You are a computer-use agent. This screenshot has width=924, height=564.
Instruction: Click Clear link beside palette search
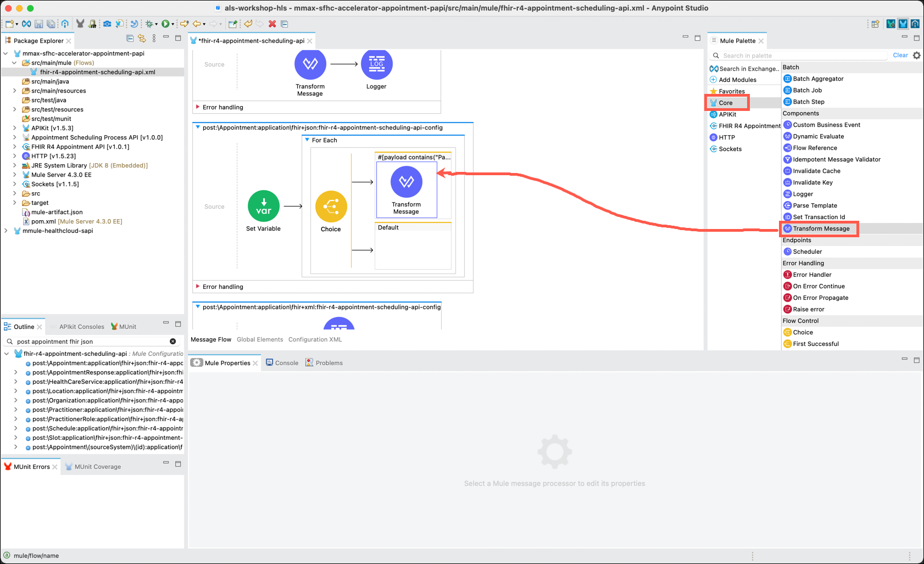coord(900,55)
